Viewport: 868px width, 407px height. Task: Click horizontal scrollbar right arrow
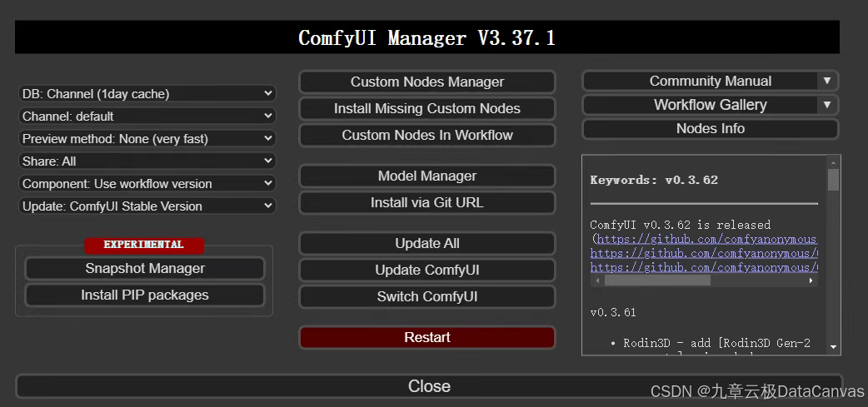tap(811, 280)
